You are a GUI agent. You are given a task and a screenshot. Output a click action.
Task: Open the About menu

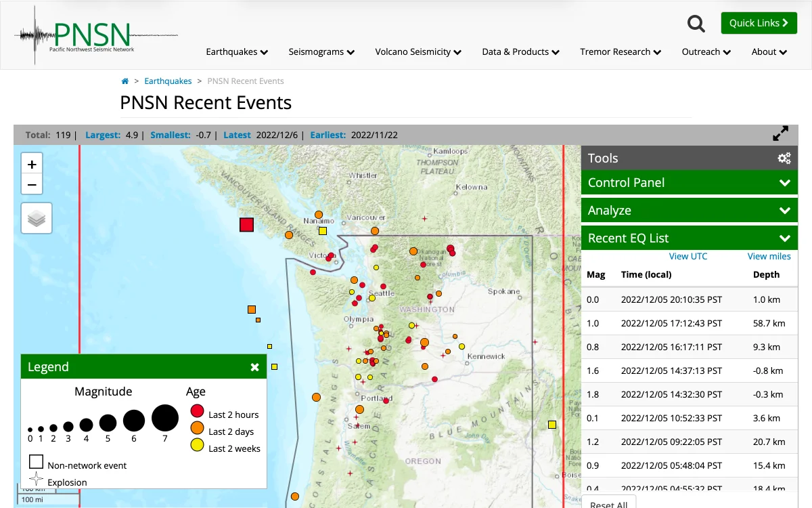(x=769, y=51)
